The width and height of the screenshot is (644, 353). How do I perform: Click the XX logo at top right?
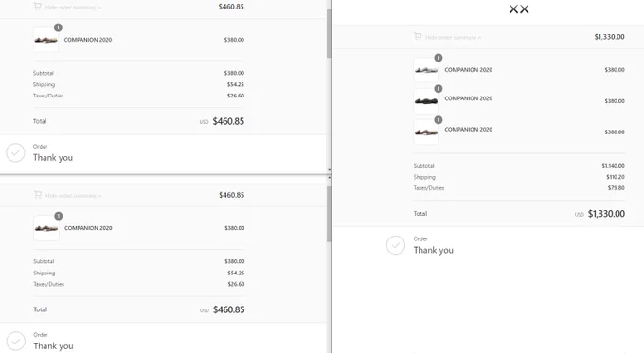coord(519,9)
